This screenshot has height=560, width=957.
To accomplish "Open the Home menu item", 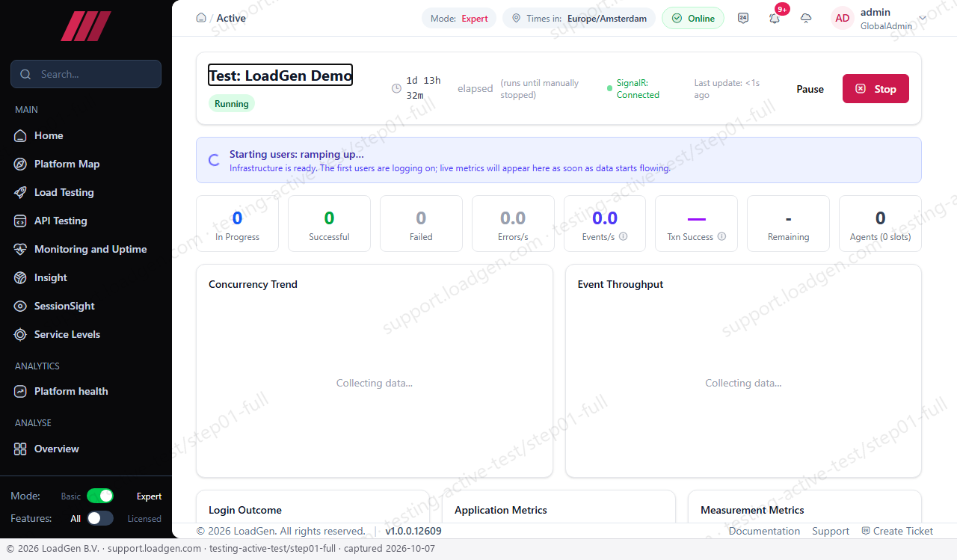I will pos(86,135).
